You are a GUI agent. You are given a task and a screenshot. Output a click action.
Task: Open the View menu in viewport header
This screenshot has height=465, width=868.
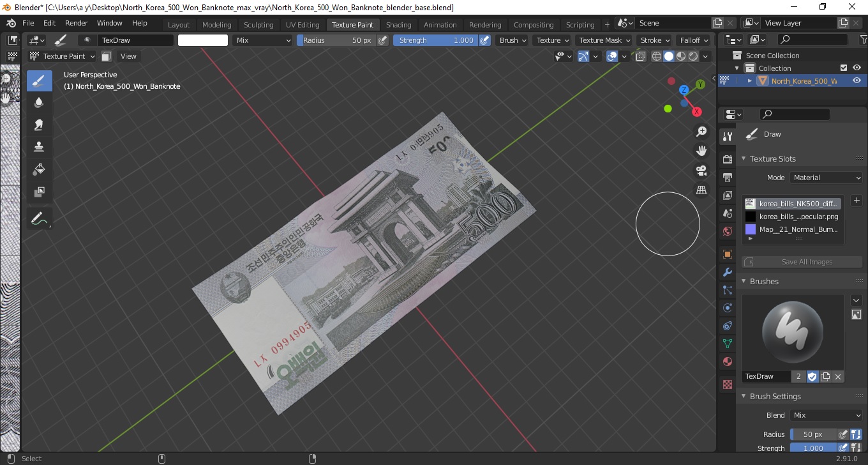click(128, 56)
